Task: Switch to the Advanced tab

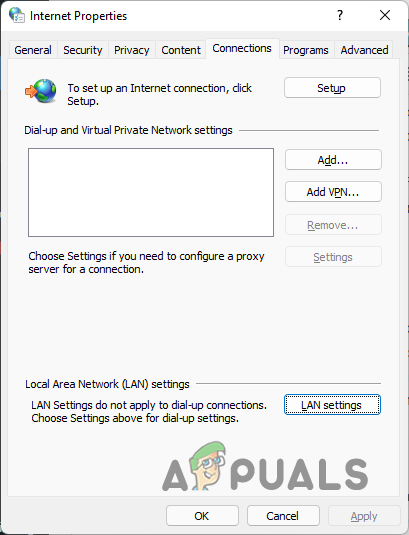Action: [x=364, y=50]
